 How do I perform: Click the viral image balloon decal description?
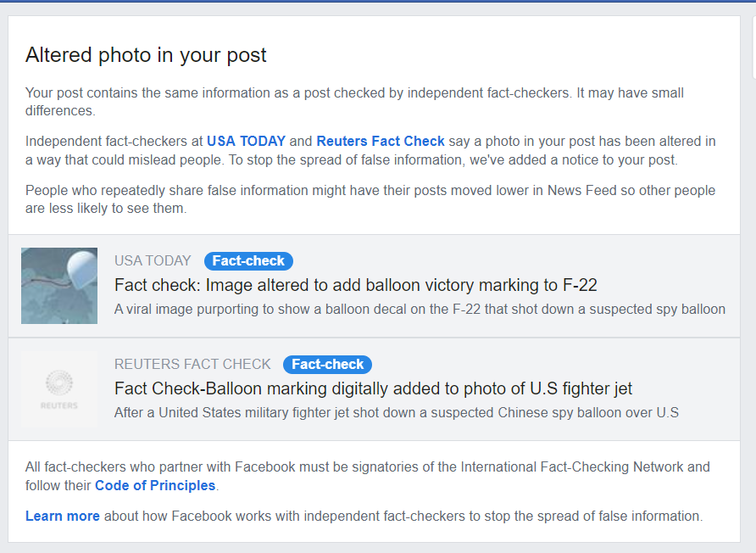tap(420, 309)
